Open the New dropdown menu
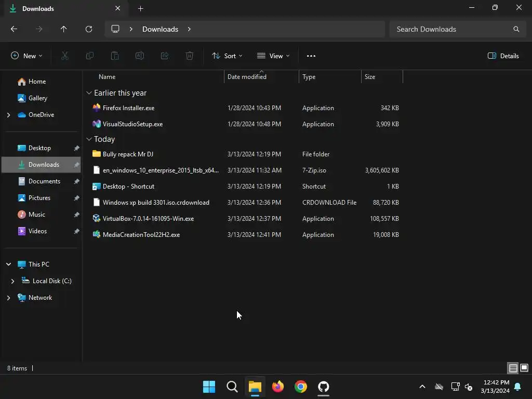Screen dimensions: 532x399 [x=26, y=56]
